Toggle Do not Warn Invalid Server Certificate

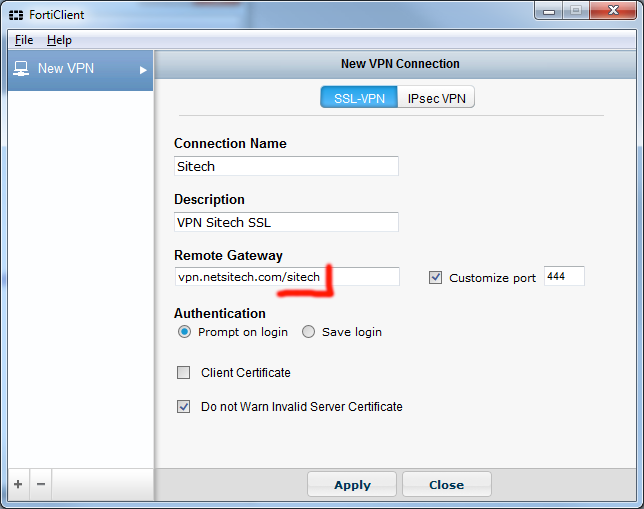pos(184,407)
